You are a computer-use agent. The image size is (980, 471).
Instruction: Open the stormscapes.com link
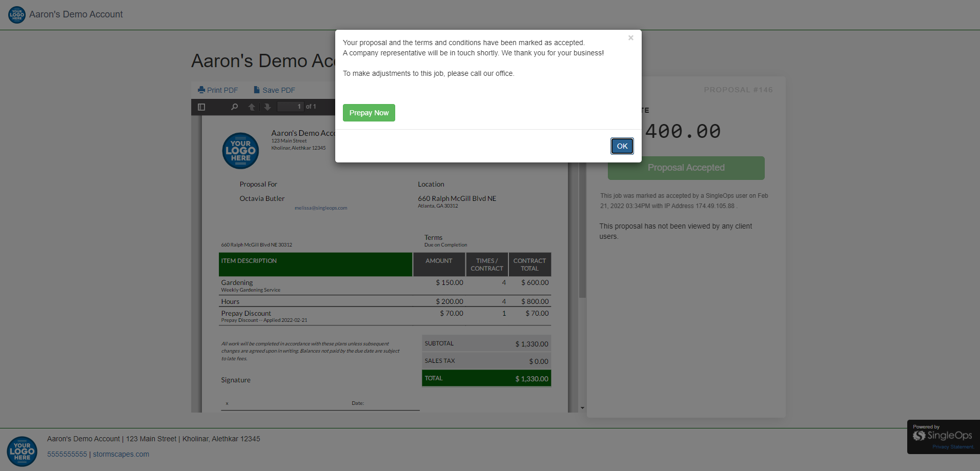coord(121,454)
